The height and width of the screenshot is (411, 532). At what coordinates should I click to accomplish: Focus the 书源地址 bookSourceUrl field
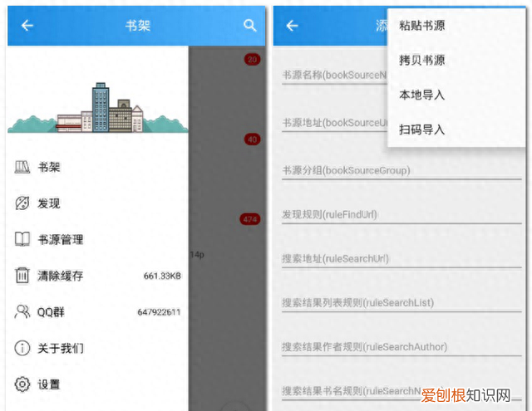334,123
